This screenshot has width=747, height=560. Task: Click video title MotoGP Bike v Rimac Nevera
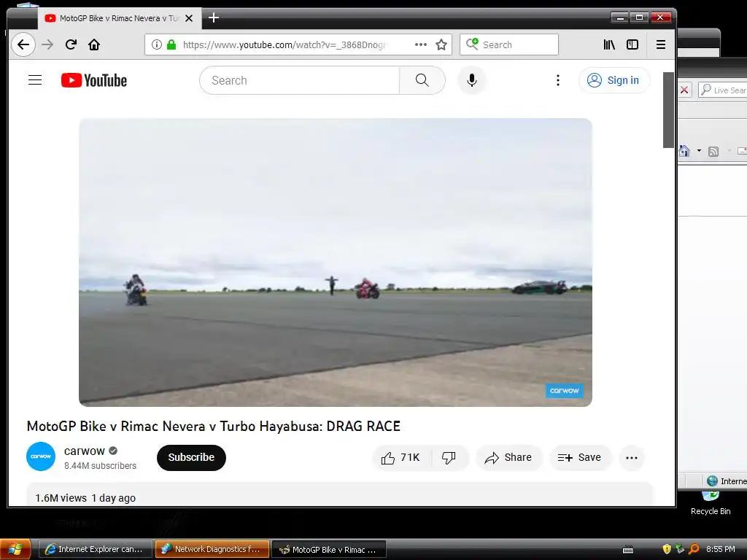point(214,426)
